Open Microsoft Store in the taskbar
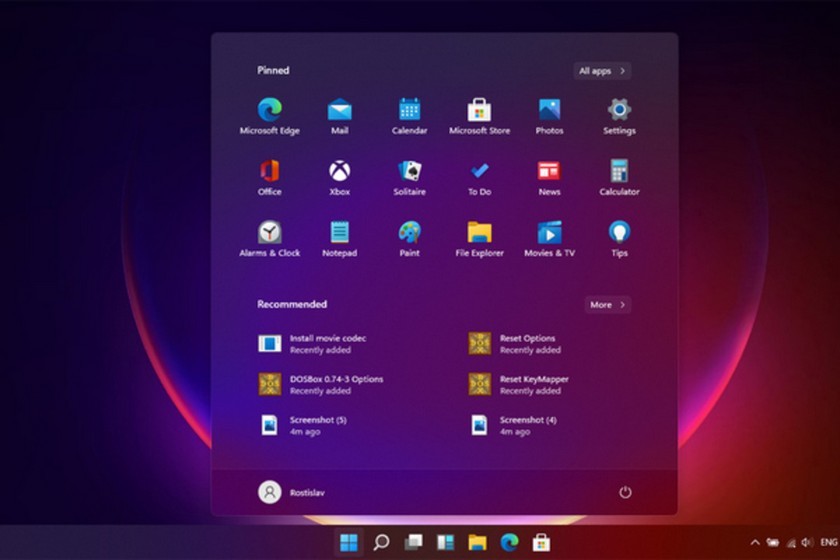The height and width of the screenshot is (560, 840). click(x=542, y=542)
